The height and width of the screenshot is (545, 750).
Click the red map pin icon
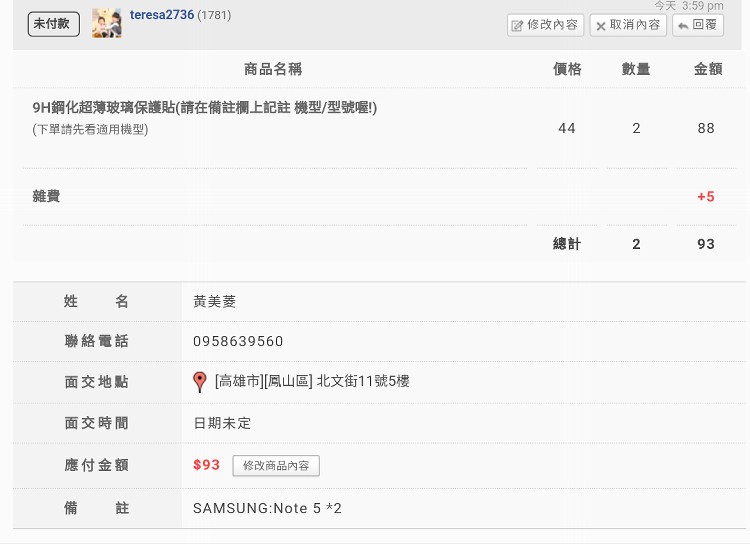(200, 381)
